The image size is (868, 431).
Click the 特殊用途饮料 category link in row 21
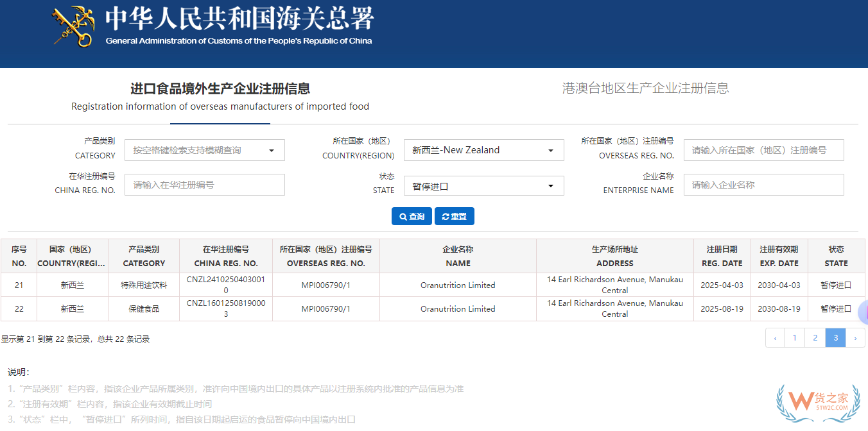pyautogui.click(x=144, y=285)
